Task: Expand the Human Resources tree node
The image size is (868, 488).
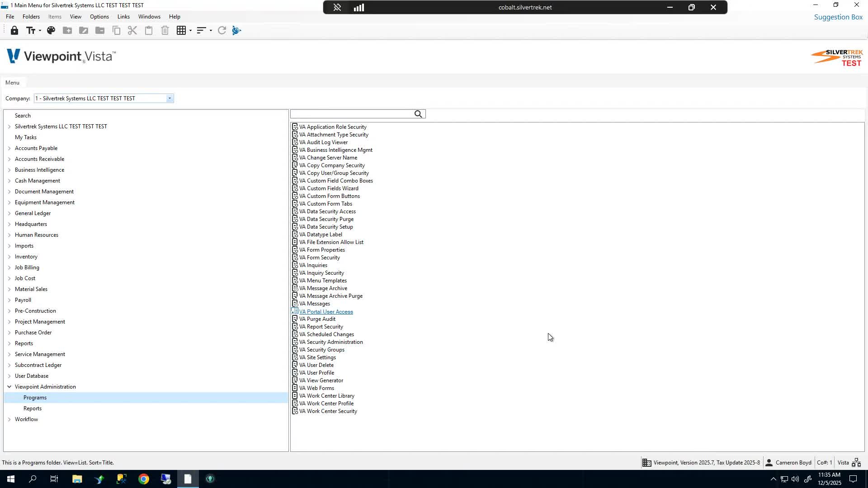Action: [x=9, y=235]
